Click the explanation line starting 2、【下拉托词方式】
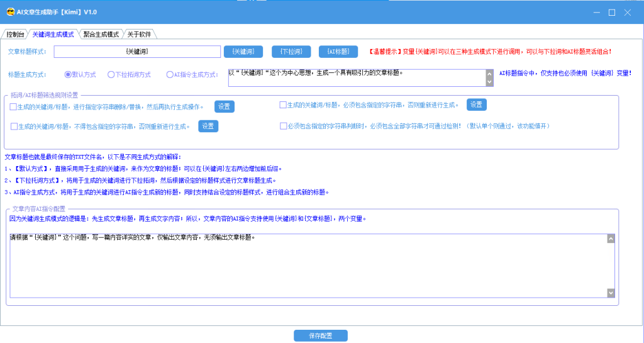This screenshot has width=644, height=343. (140, 181)
